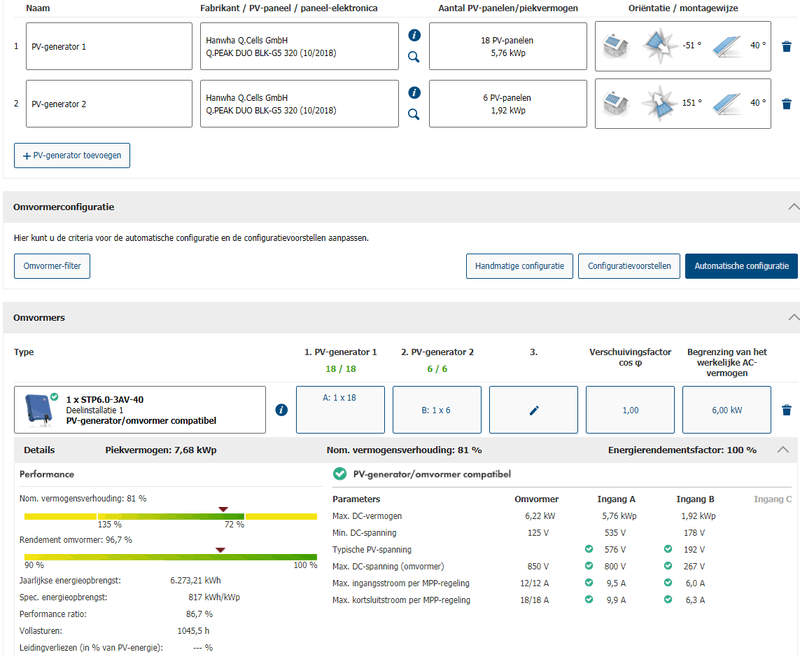The width and height of the screenshot is (800, 657).
Task: Run Automatische configuratie
Action: tap(741, 266)
